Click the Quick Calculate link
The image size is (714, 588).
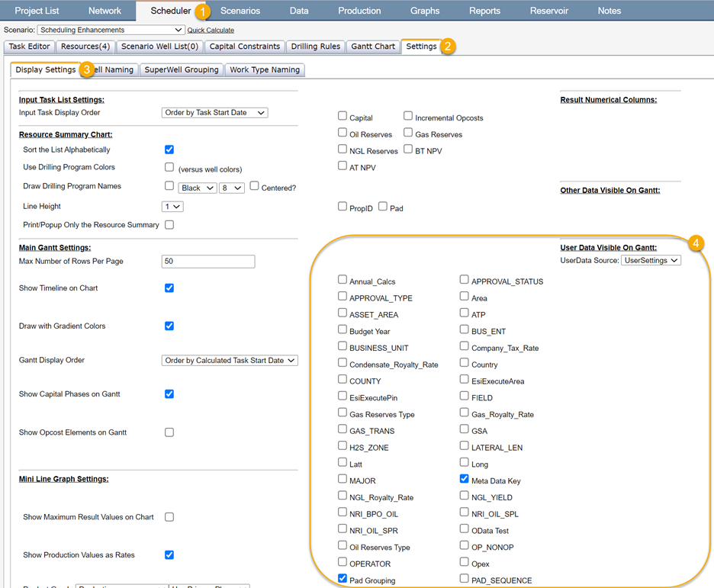point(211,31)
